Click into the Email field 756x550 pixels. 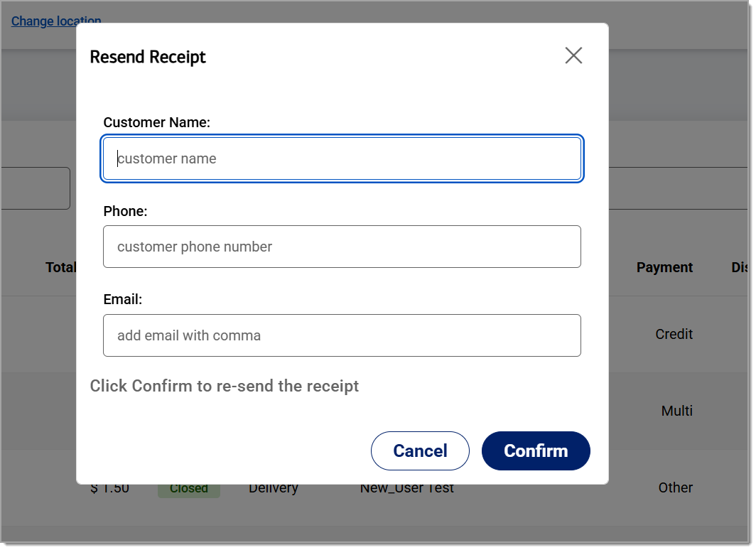pos(342,335)
